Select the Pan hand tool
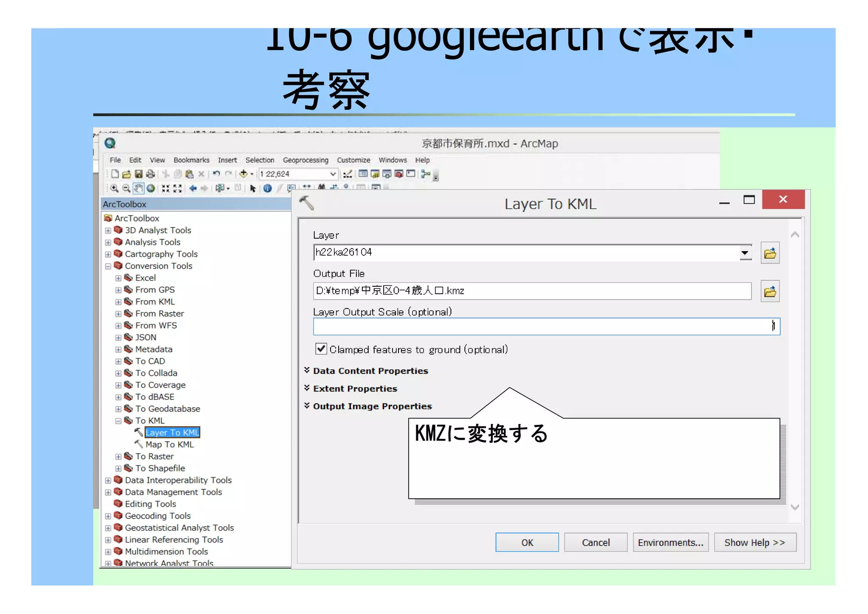This screenshot has width=868, height=614. coord(139,188)
